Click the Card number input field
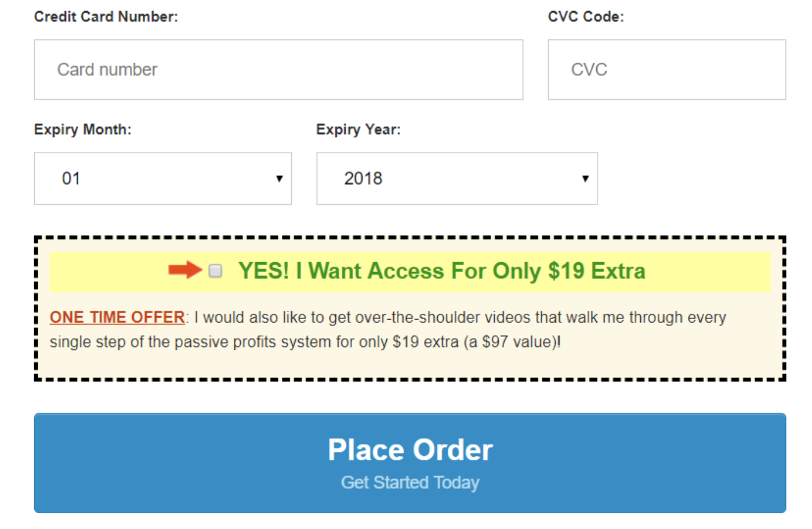The height and width of the screenshot is (529, 812). pos(278,70)
